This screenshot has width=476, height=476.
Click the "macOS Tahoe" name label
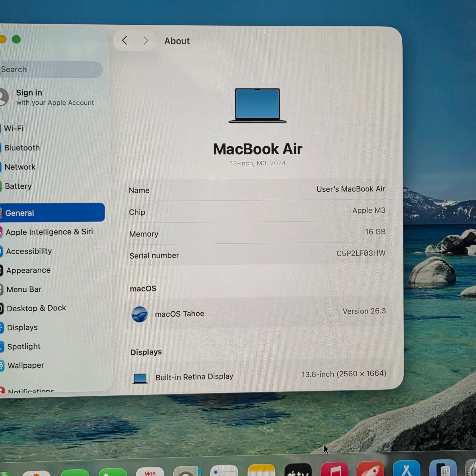click(x=180, y=314)
